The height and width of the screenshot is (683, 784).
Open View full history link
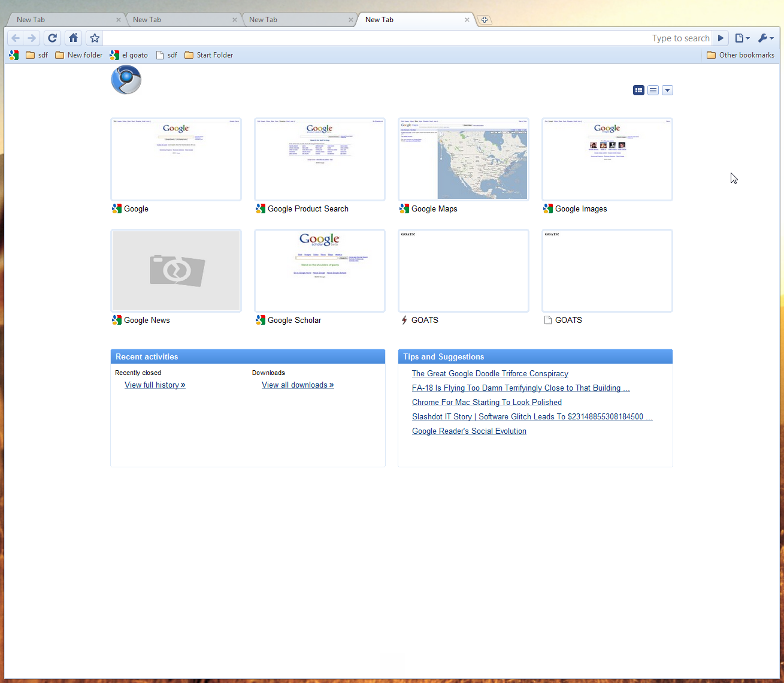155,385
